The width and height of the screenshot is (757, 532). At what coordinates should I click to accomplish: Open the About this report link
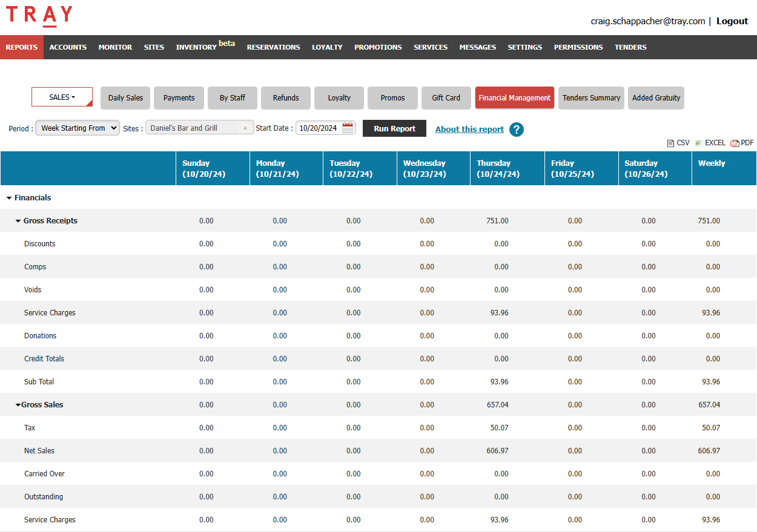[x=469, y=129]
